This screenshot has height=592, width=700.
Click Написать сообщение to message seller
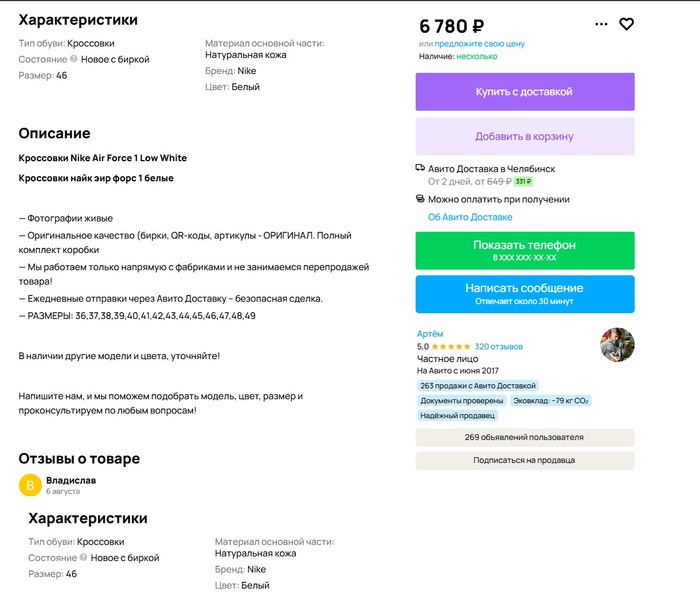click(525, 294)
